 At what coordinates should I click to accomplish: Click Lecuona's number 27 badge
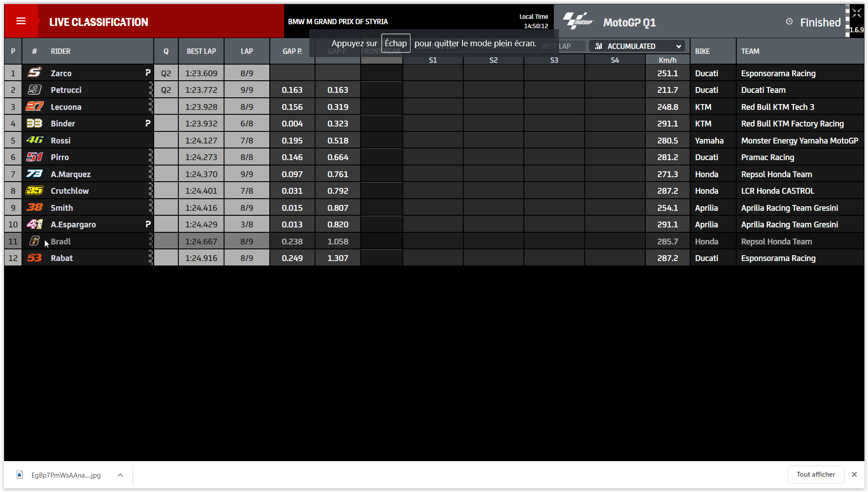(35, 106)
